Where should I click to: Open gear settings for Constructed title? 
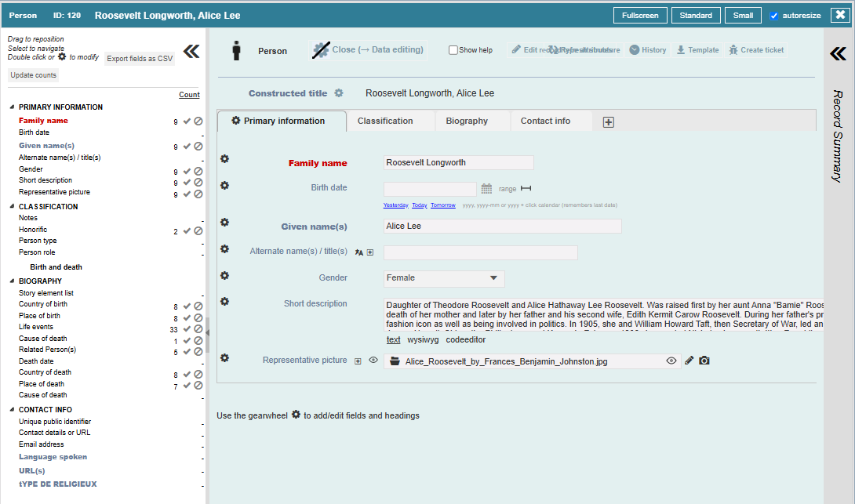pyautogui.click(x=339, y=93)
